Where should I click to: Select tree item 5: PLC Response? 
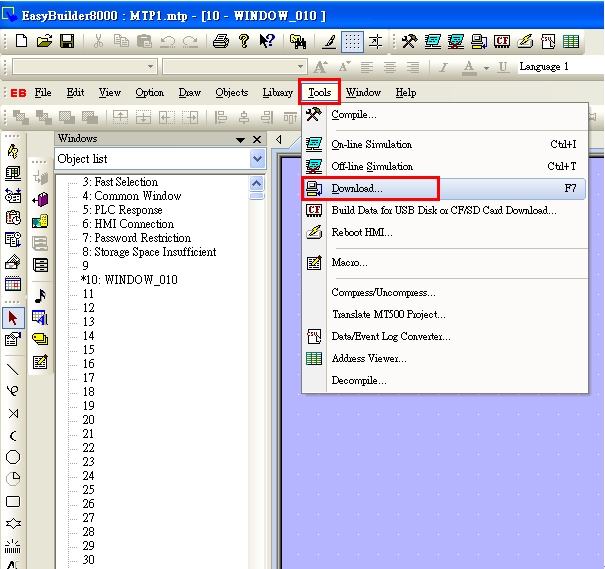(122, 210)
